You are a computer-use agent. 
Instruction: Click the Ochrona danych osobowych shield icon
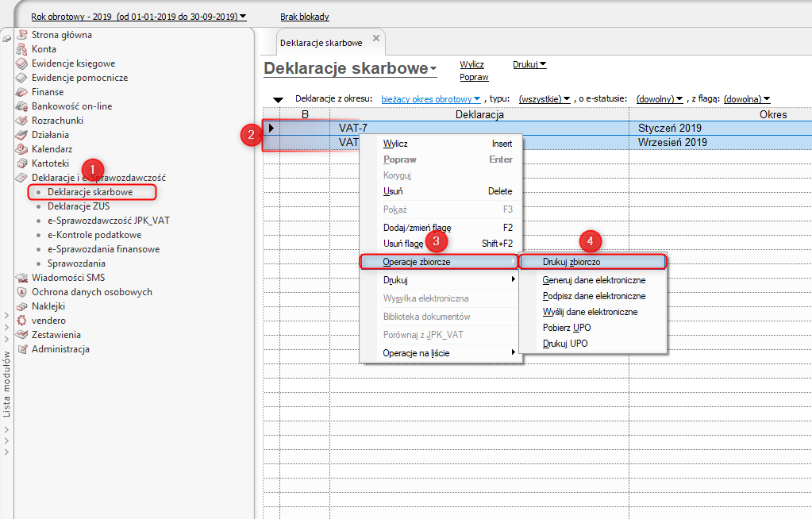(x=21, y=291)
